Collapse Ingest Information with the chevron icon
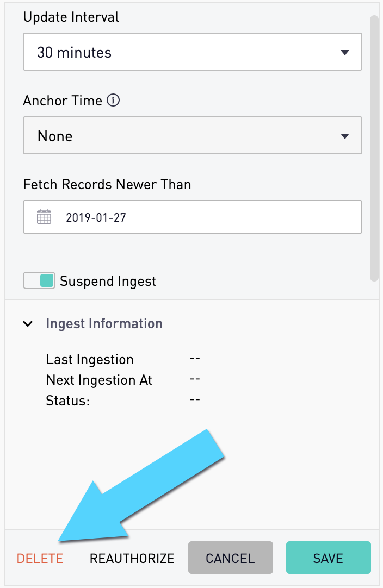The height and width of the screenshot is (588, 383). point(28,324)
